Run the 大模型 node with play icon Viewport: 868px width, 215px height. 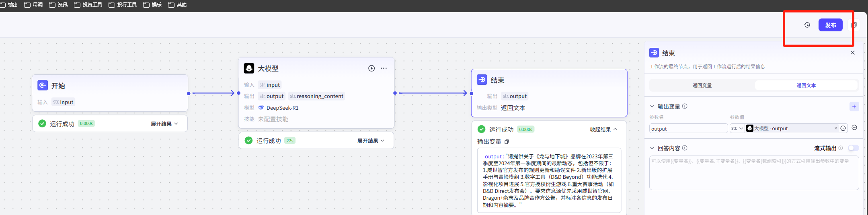371,68
